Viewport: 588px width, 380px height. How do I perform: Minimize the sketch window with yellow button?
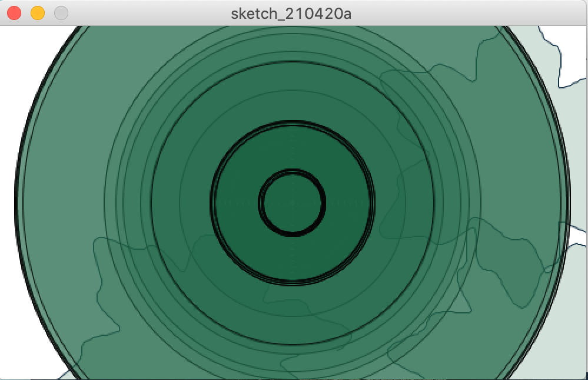coord(38,13)
